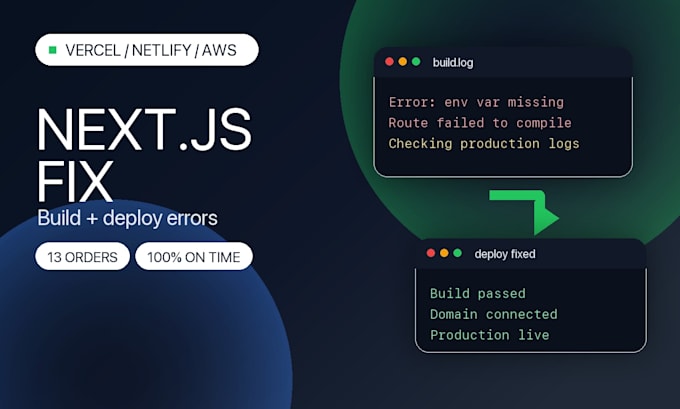Close the build.log window via red dot

point(389,62)
